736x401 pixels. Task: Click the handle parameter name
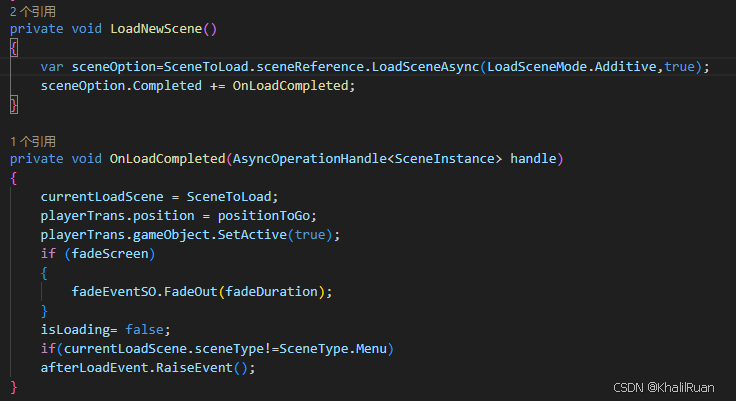(533, 159)
